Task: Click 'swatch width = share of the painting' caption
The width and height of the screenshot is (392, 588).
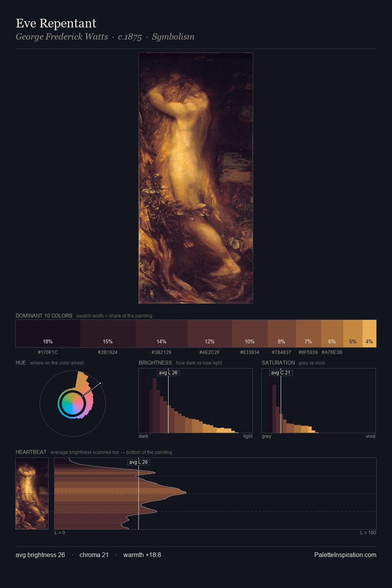Action: click(114, 316)
